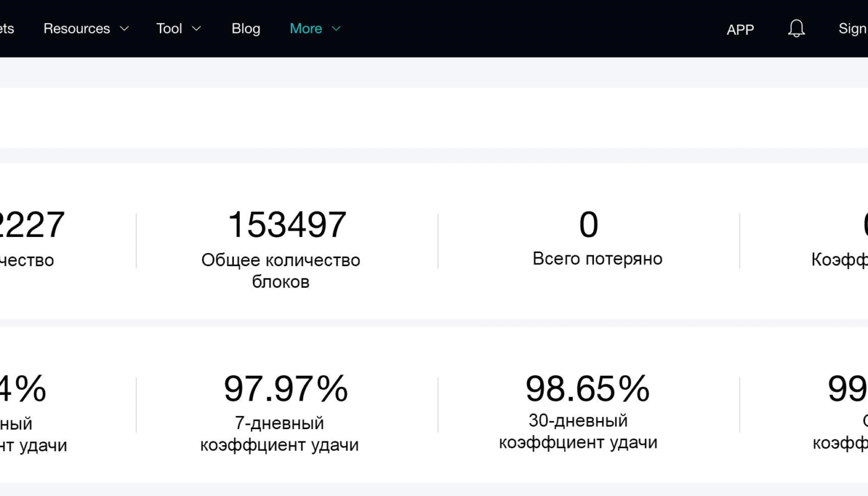This screenshot has width=868, height=496.
Task: Select the '30-дневный коэффциент удачи' label
Action: (578, 432)
